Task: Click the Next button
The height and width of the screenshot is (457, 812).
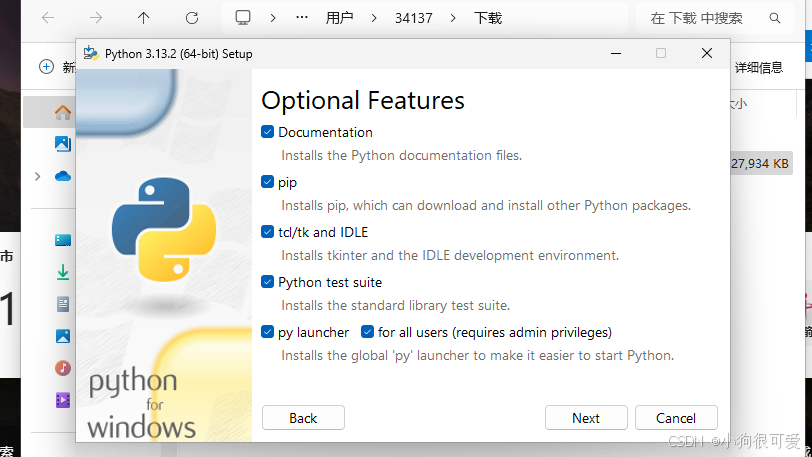Action: point(586,418)
